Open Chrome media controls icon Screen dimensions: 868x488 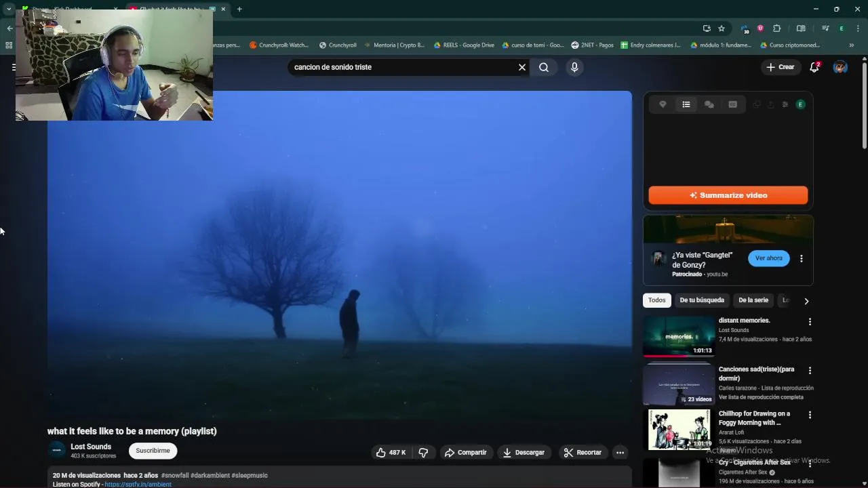[x=825, y=28]
